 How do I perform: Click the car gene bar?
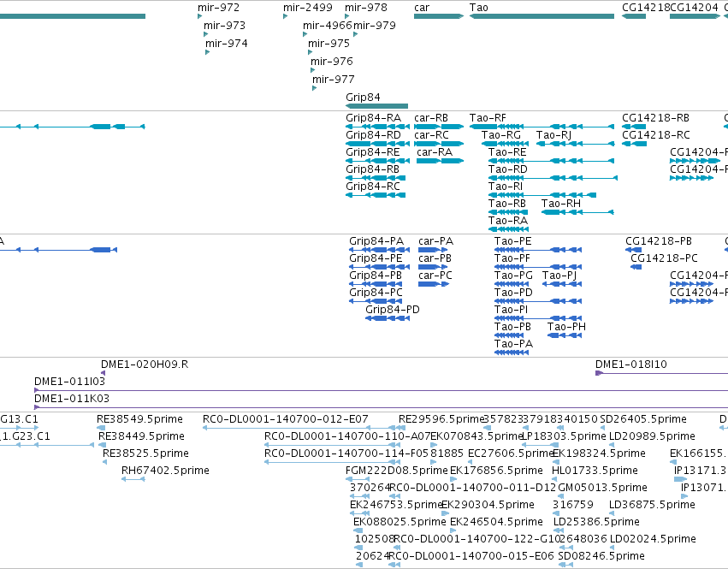pos(439,16)
